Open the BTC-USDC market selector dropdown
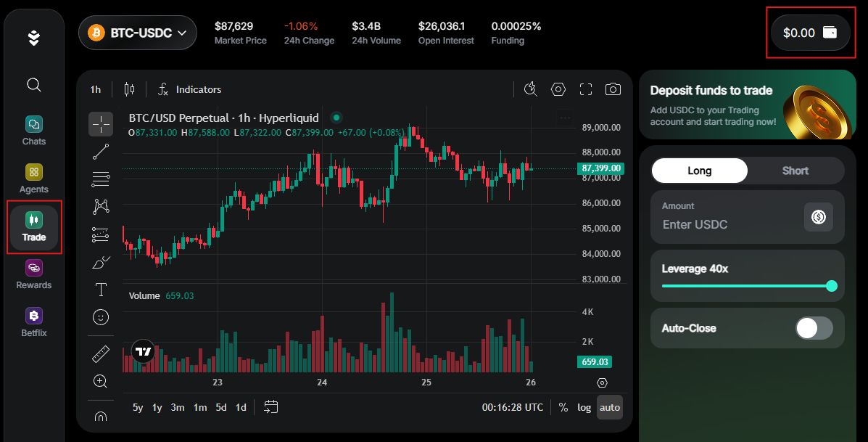Image resolution: width=868 pixels, height=442 pixels. (x=138, y=33)
